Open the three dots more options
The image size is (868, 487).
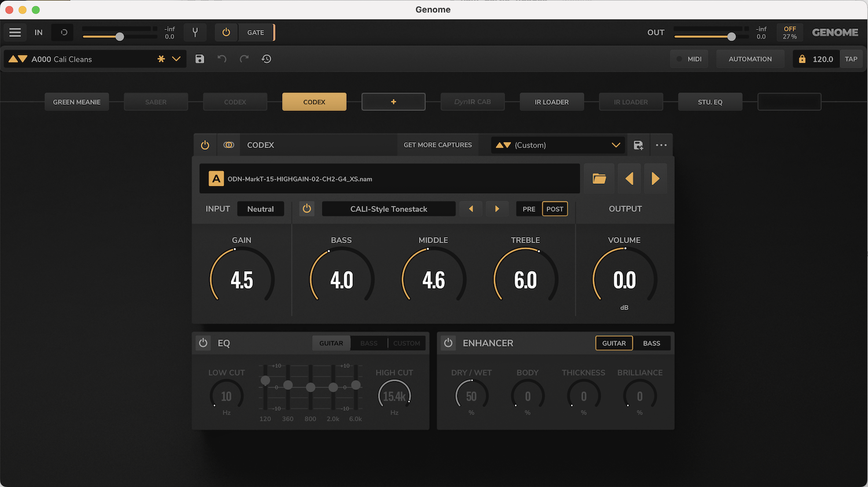pyautogui.click(x=661, y=145)
